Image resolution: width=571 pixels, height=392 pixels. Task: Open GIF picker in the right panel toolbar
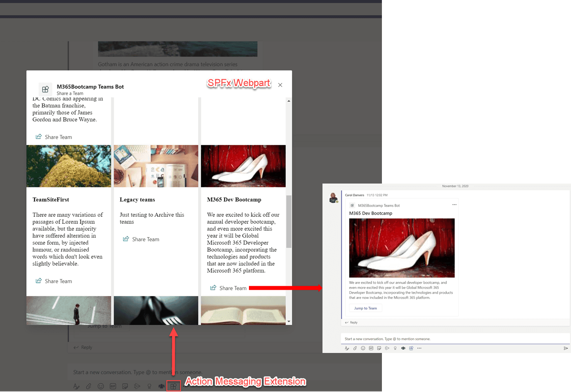pyautogui.click(x=371, y=348)
